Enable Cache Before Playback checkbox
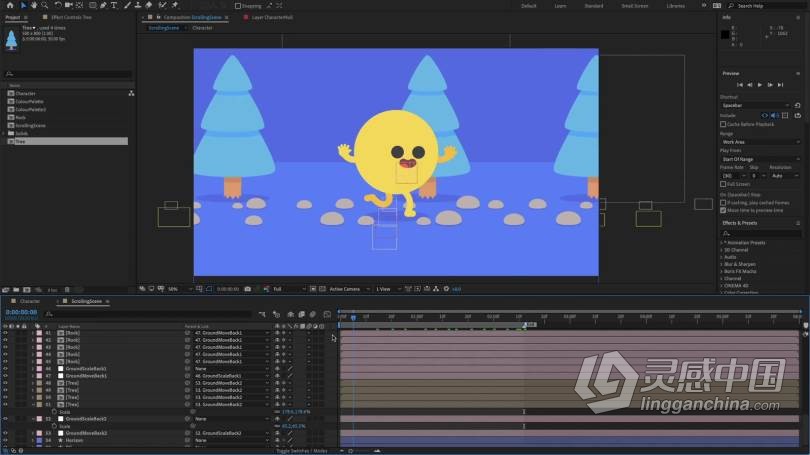The image size is (810, 455). (724, 124)
